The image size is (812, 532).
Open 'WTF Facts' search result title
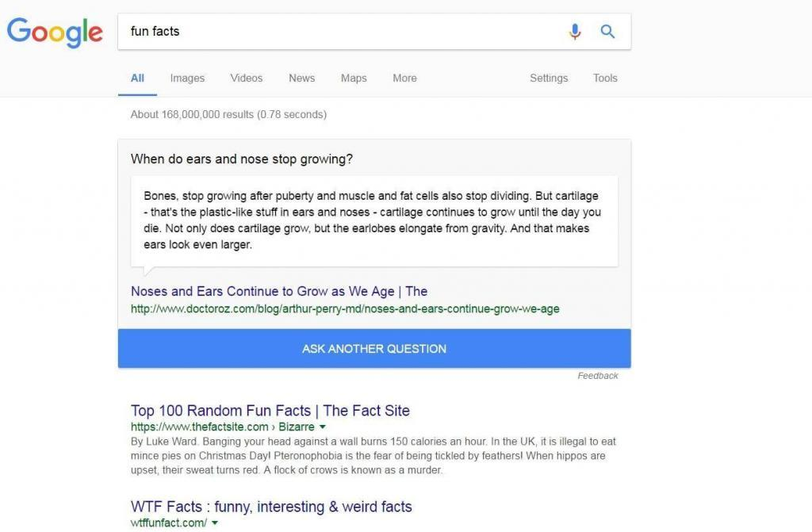tap(271, 507)
